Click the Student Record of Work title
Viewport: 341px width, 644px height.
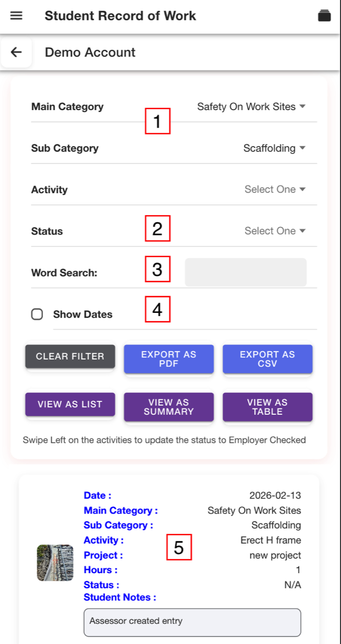tap(120, 16)
